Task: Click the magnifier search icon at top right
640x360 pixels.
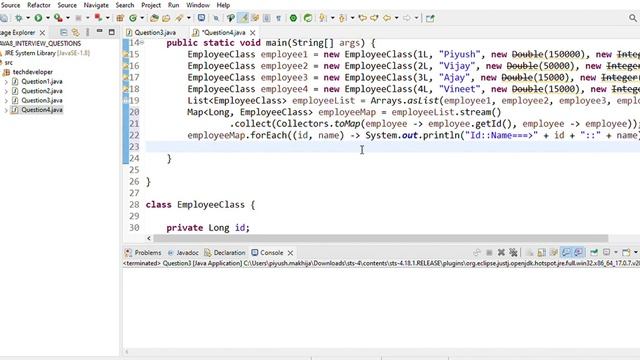Action: tap(633, 18)
